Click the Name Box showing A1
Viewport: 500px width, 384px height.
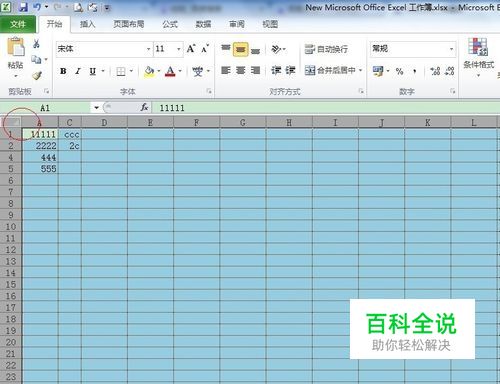point(45,108)
